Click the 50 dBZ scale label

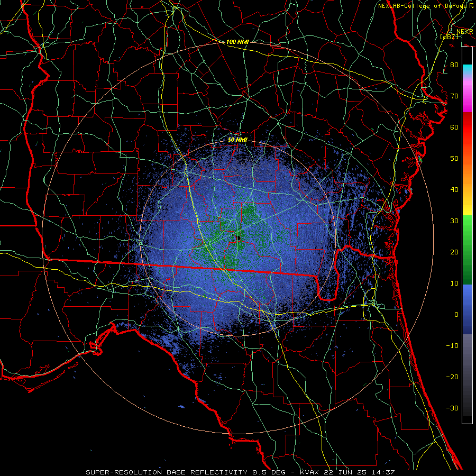click(x=454, y=159)
